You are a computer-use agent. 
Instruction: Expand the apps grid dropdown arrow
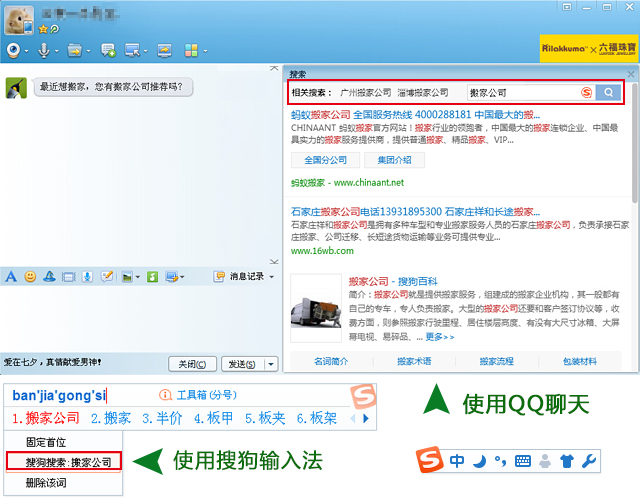(205, 51)
